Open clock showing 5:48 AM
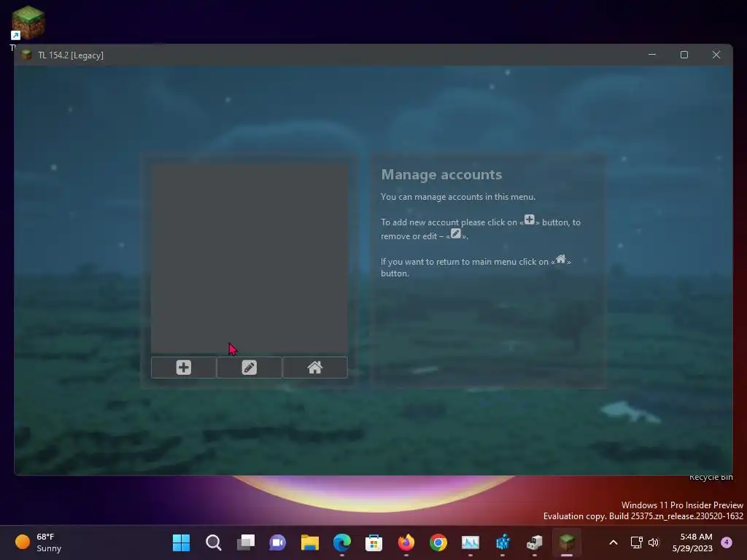Image resolution: width=747 pixels, height=560 pixels. pyautogui.click(x=692, y=542)
